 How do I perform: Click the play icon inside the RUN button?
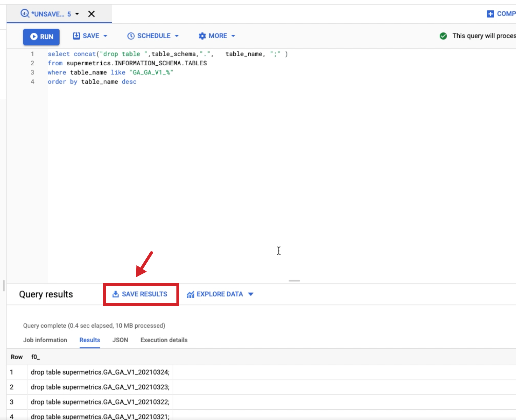point(34,37)
